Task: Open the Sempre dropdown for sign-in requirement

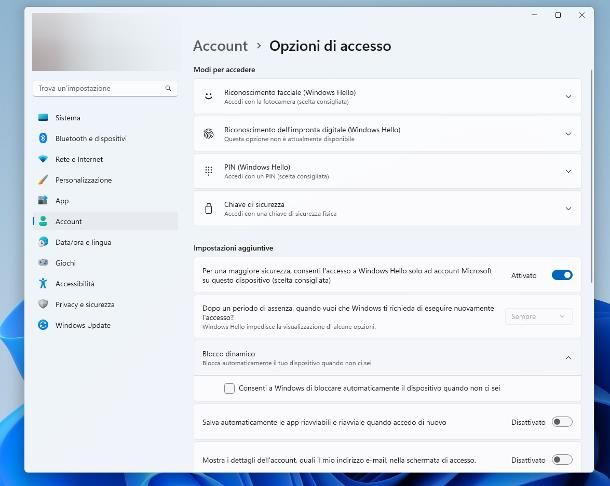Action: [539, 316]
